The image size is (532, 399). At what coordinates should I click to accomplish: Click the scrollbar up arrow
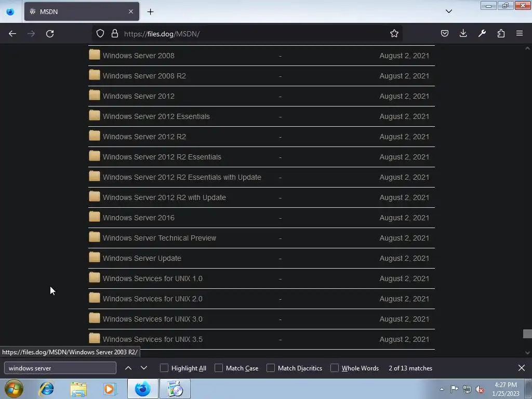527,48
